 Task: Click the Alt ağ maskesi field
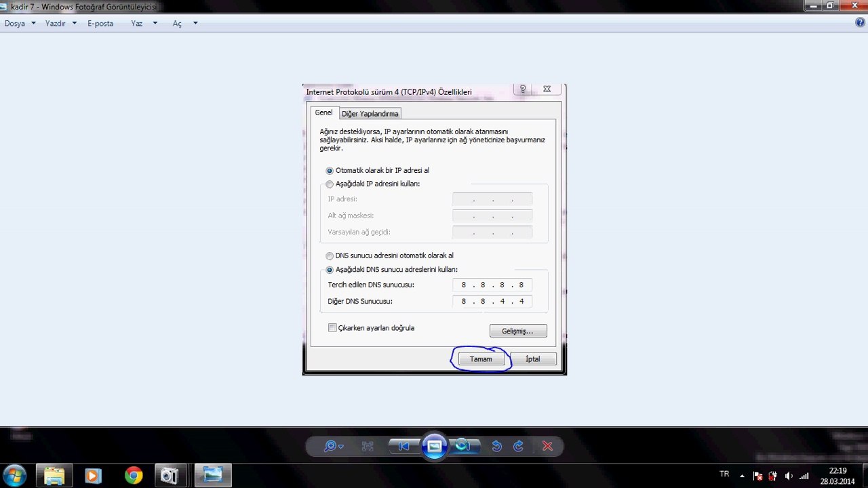point(492,216)
